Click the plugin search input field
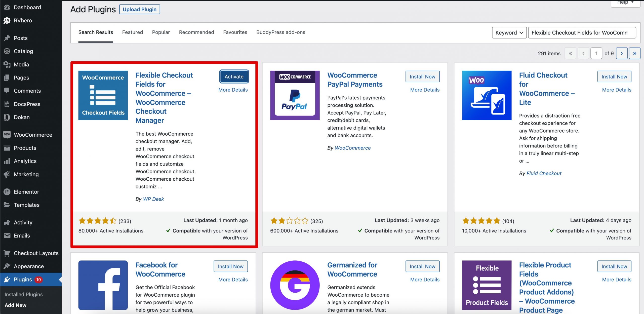The image size is (644, 314). (x=582, y=33)
